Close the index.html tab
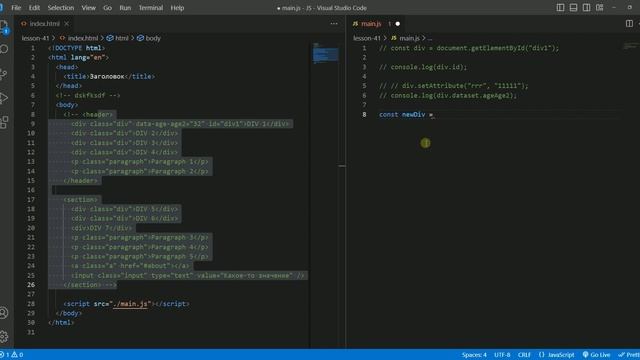The image size is (640, 360). [x=67, y=24]
